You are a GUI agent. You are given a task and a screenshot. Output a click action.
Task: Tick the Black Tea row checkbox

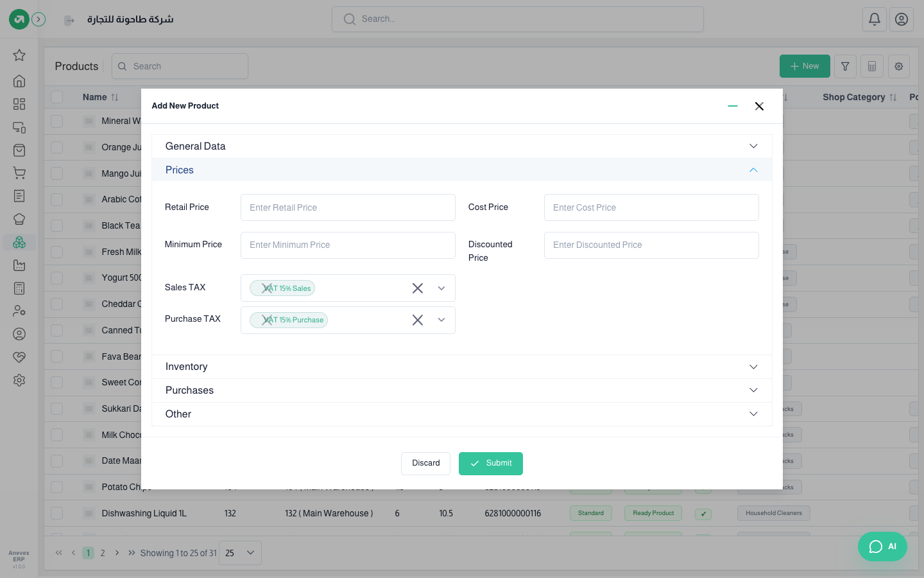[57, 225]
